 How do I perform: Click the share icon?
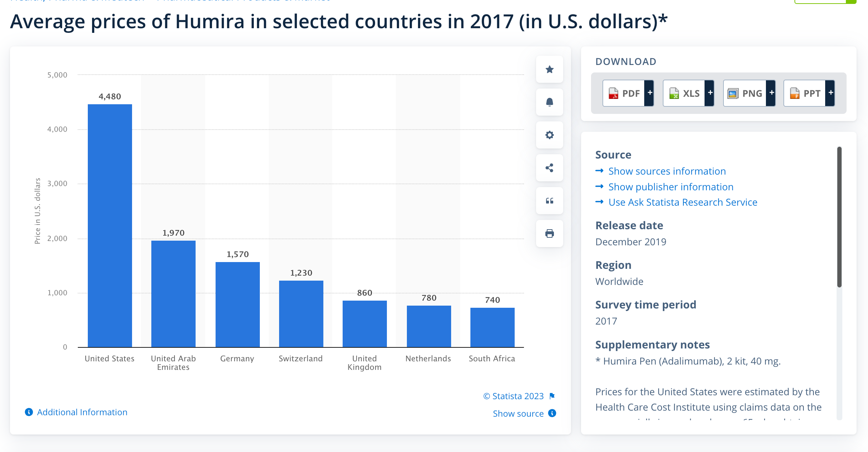coord(549,168)
